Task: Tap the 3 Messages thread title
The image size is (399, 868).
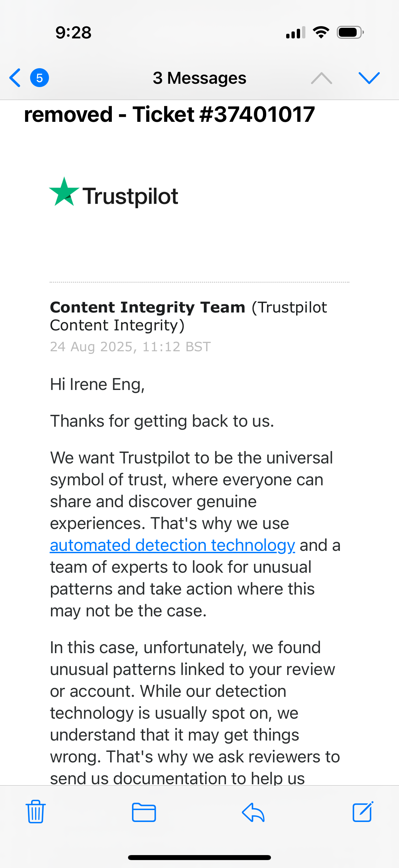Action: [199, 78]
